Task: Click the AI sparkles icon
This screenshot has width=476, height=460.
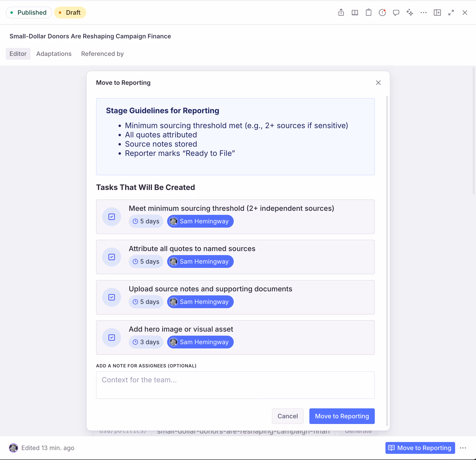Action: tap(410, 13)
